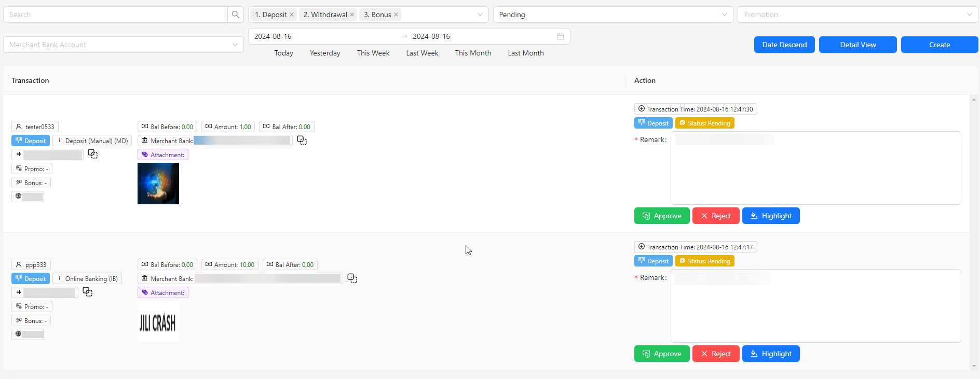
Task: Copy transaction ID for ppp333
Action: [87, 292]
